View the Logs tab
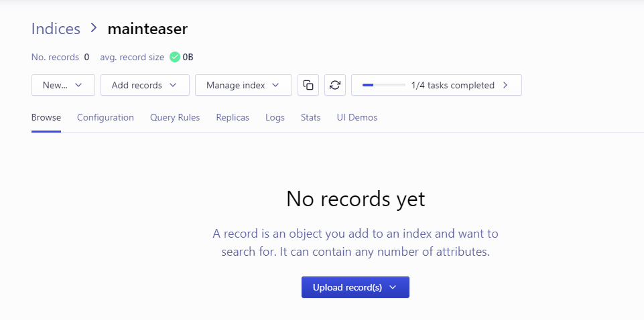 [x=275, y=117]
